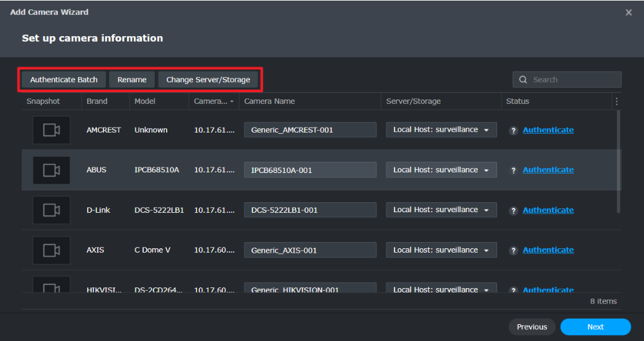Authenticate the D-Link camera
Screen dimensions: 644x341
(548, 210)
